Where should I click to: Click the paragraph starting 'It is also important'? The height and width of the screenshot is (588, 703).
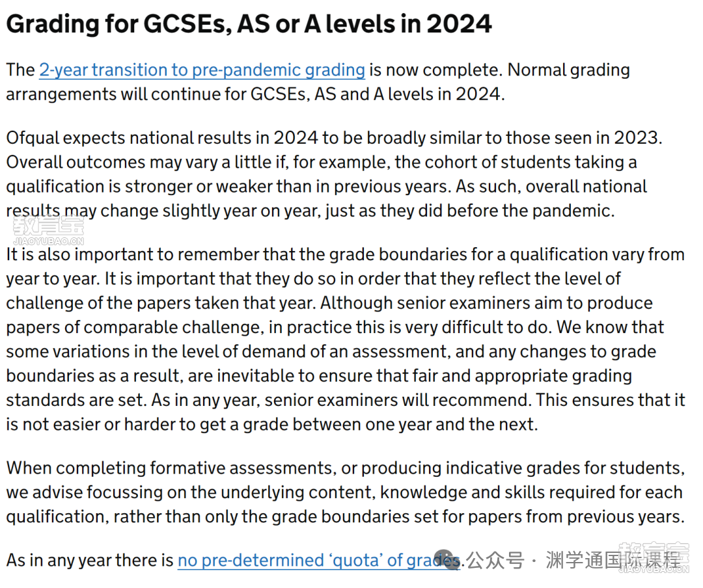(x=346, y=340)
